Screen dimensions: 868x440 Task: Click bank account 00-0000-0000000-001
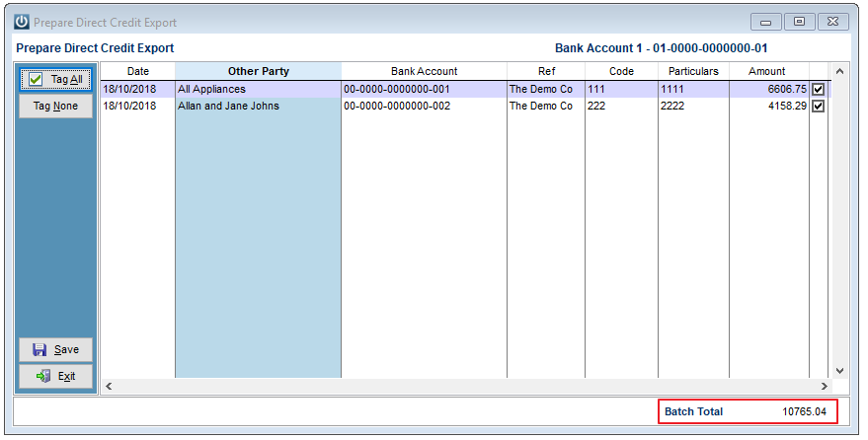424,89
